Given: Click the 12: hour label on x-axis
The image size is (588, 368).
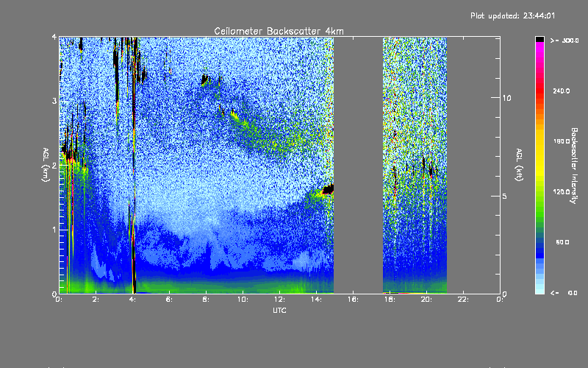Looking at the screenshot, I should tap(279, 300).
